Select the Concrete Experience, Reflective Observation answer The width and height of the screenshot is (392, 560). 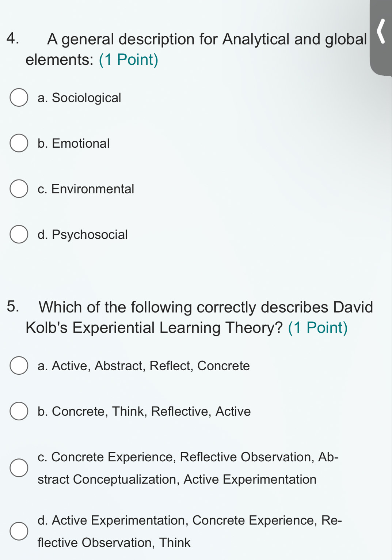pos(19,468)
